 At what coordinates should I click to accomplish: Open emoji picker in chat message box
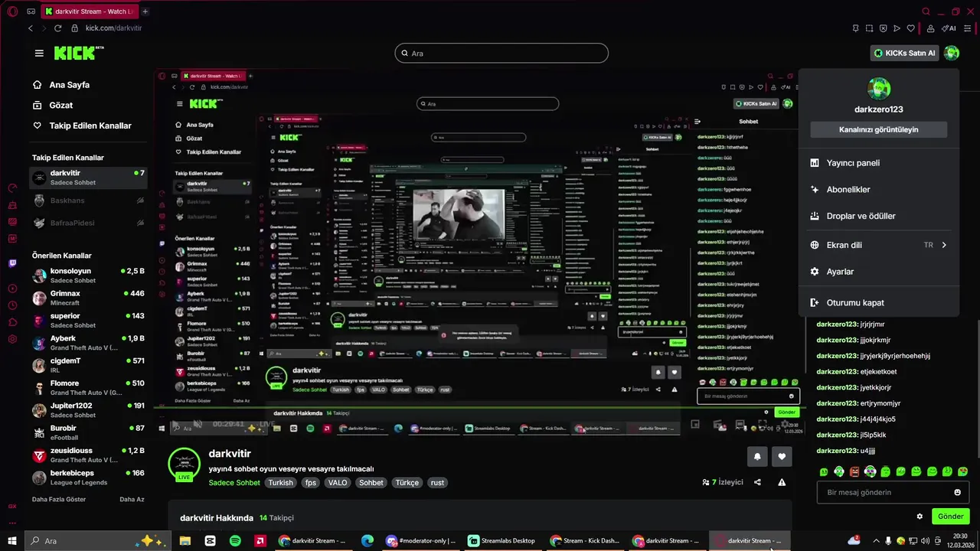[x=957, y=492]
